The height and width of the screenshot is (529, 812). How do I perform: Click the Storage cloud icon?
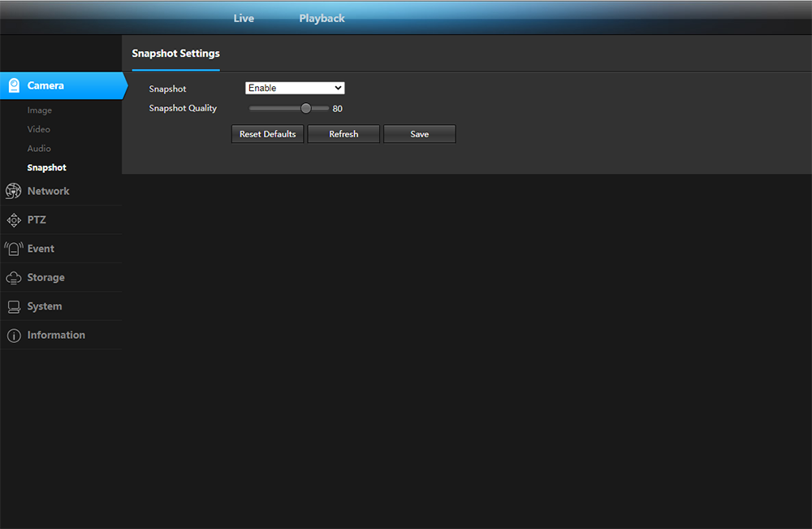tap(13, 278)
